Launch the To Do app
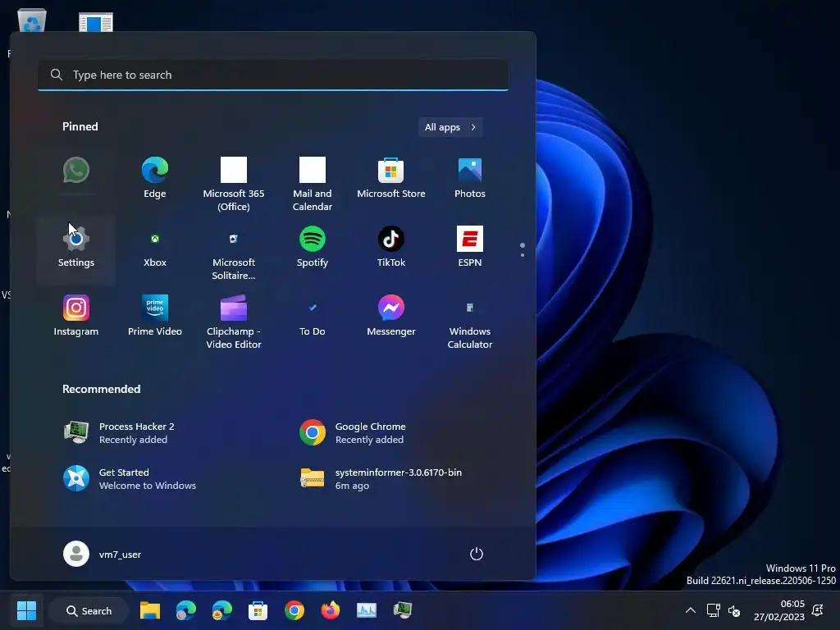This screenshot has width=840, height=630. 313,316
